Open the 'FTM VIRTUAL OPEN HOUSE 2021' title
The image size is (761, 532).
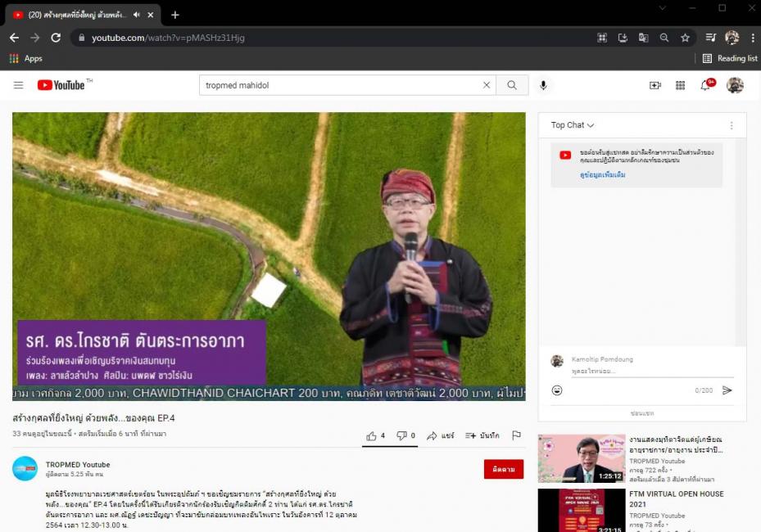point(677,498)
